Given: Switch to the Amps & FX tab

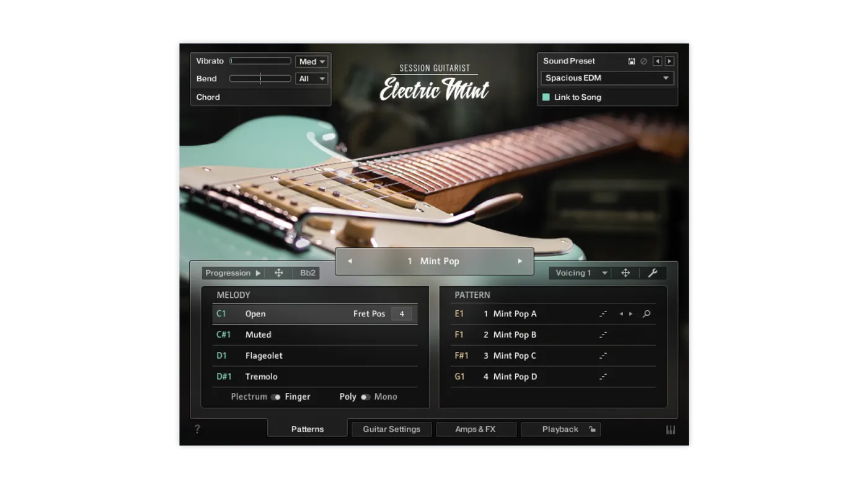Looking at the screenshot, I should (476, 429).
